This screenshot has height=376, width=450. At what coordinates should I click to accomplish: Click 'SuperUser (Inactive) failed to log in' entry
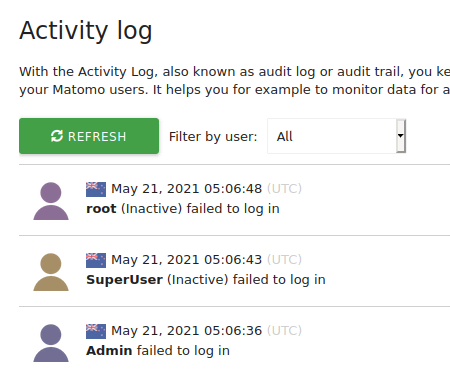tap(206, 280)
